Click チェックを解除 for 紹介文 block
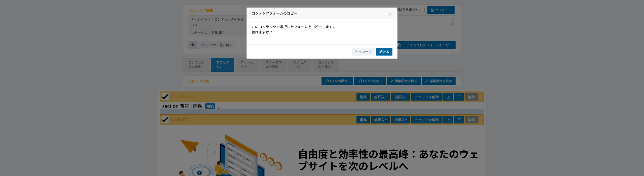The width and height of the screenshot is (644, 176). click(x=427, y=120)
